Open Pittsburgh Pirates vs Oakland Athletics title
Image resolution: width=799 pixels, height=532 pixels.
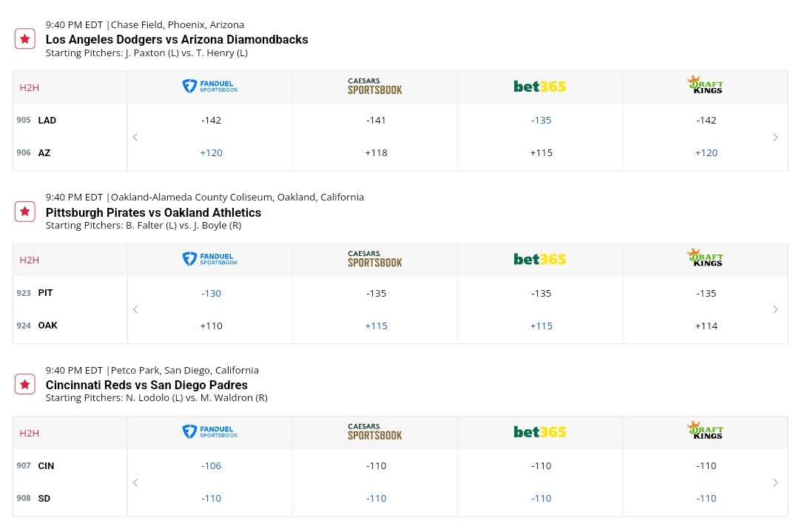[153, 212]
